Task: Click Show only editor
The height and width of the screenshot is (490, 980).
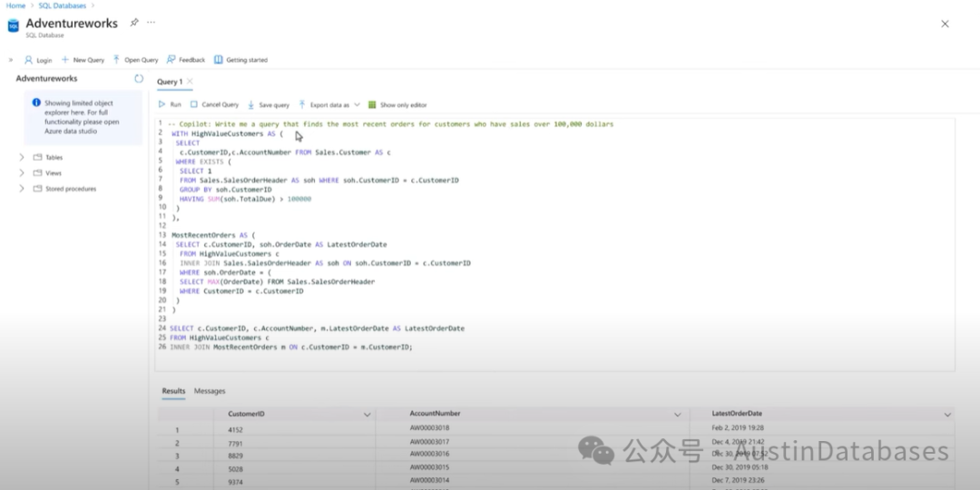Action: click(x=397, y=105)
